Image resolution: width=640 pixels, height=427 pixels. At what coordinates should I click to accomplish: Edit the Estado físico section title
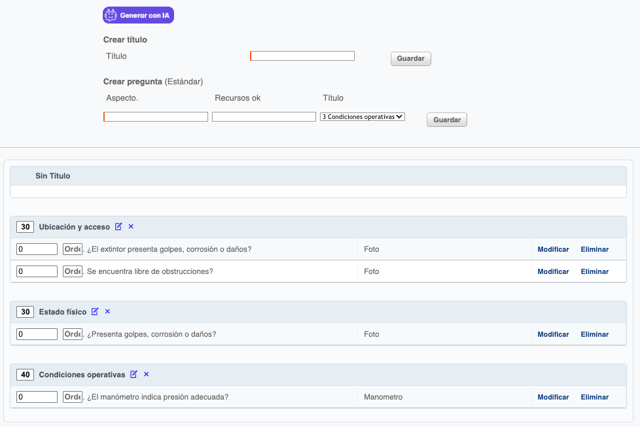[95, 312]
